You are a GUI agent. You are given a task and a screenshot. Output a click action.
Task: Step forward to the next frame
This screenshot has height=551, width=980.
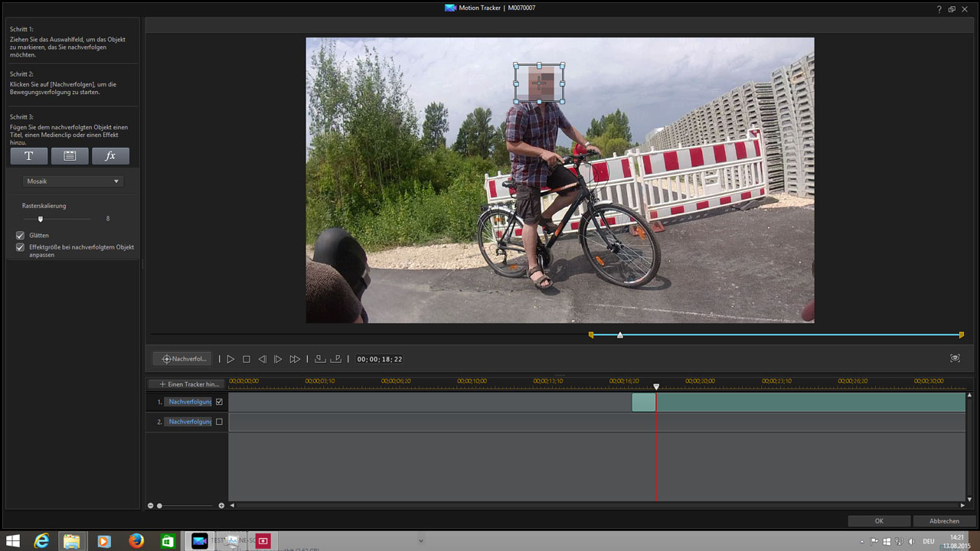pyautogui.click(x=278, y=359)
